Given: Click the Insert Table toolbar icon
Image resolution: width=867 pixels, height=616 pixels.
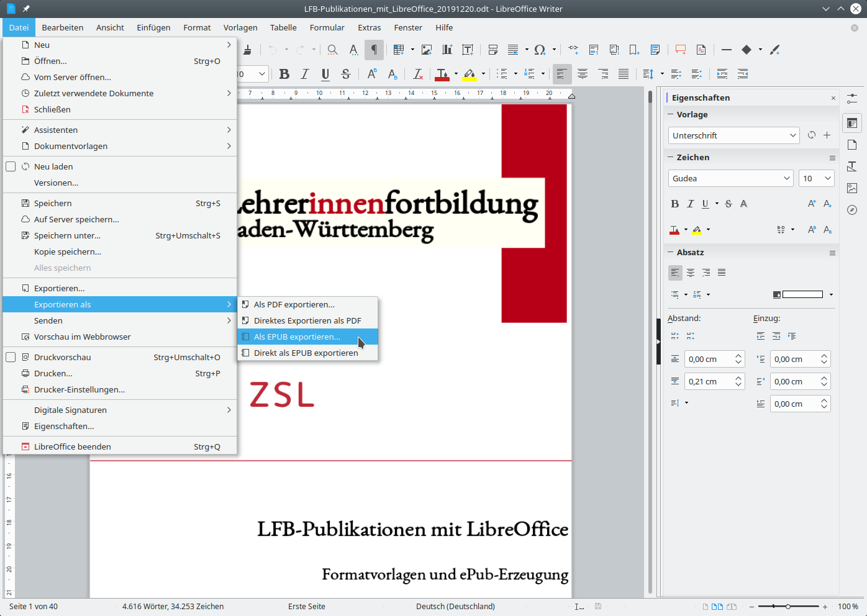Looking at the screenshot, I should tap(399, 50).
